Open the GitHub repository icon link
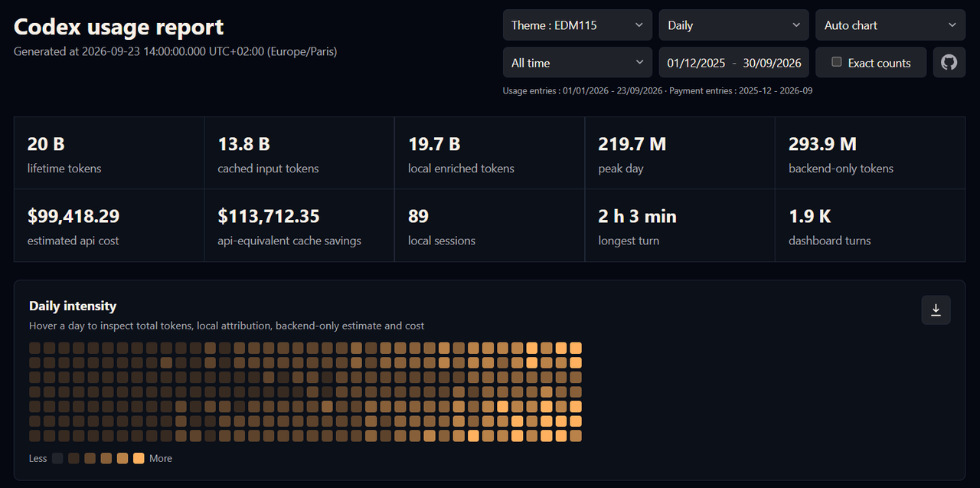980x488 pixels. [949, 63]
